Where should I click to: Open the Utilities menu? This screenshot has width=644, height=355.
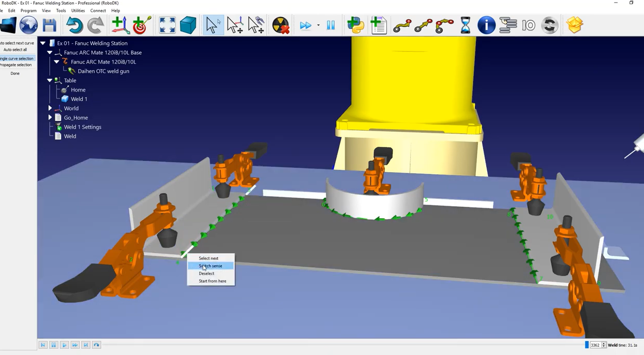point(78,10)
